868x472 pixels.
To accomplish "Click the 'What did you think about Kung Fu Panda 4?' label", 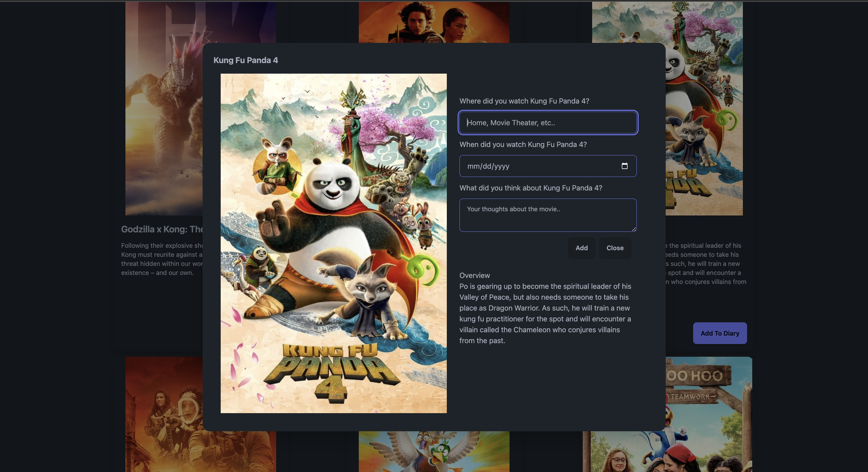I will coord(531,188).
